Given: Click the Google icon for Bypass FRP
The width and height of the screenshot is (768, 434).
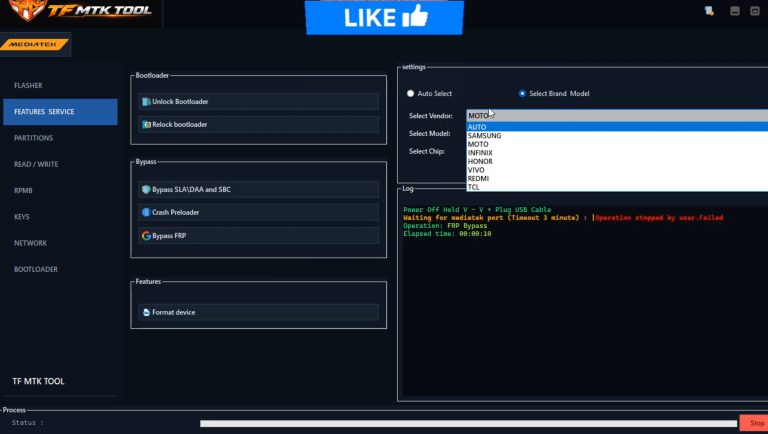Looking at the screenshot, I should coord(146,236).
